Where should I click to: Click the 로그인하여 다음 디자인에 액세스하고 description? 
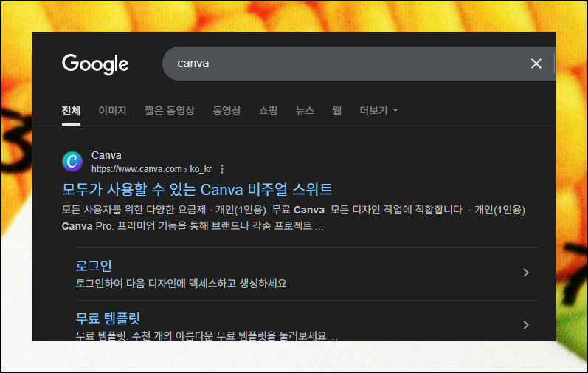182,284
